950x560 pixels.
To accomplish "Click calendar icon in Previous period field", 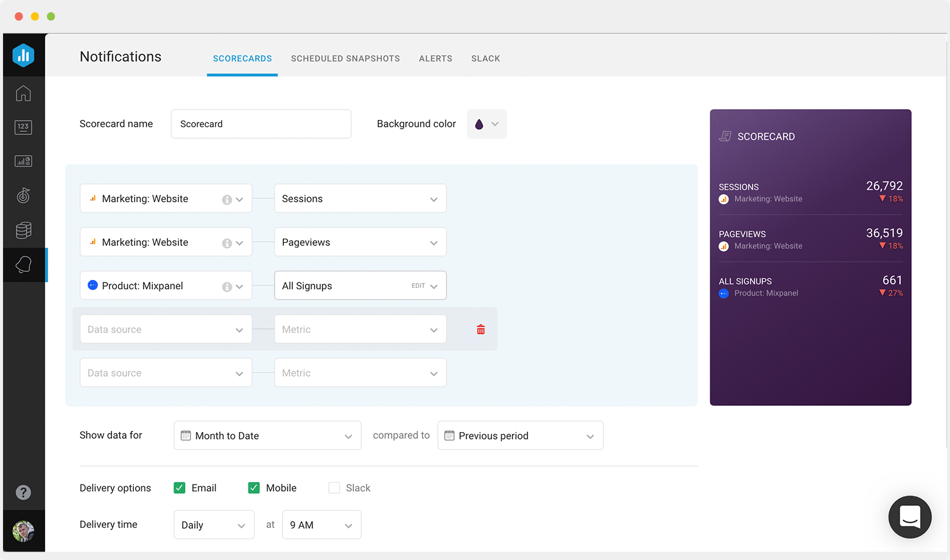I will pyautogui.click(x=449, y=436).
